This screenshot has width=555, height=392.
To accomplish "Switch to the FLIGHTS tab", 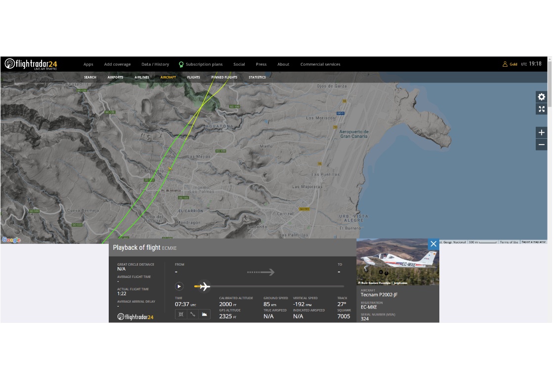I will click(x=194, y=77).
